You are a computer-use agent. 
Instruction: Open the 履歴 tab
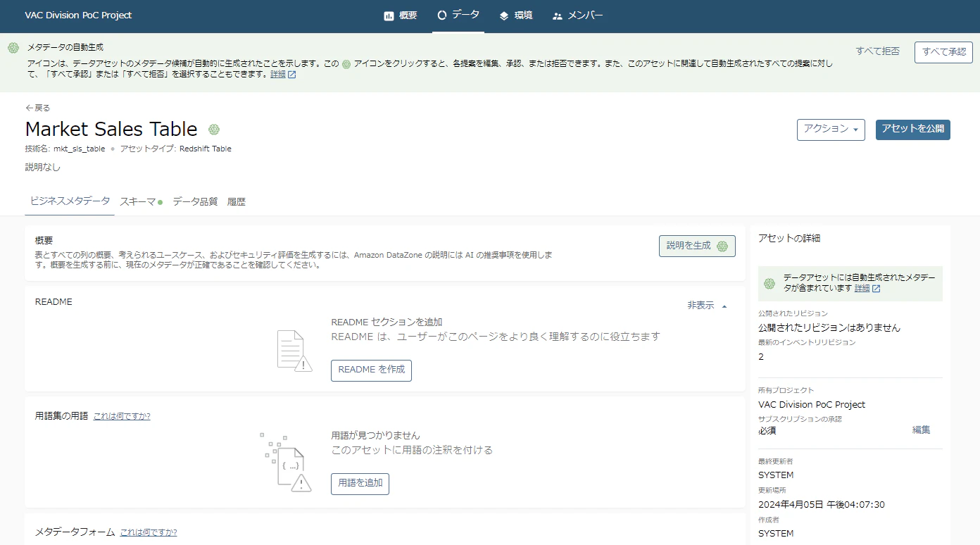pyautogui.click(x=237, y=201)
